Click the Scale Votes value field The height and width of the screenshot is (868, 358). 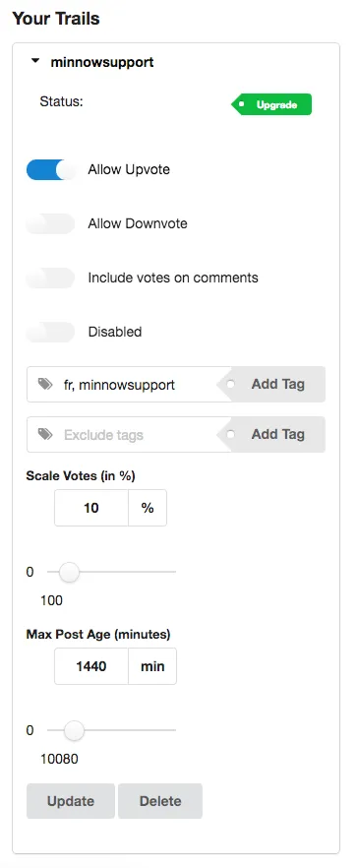pyautogui.click(x=91, y=508)
